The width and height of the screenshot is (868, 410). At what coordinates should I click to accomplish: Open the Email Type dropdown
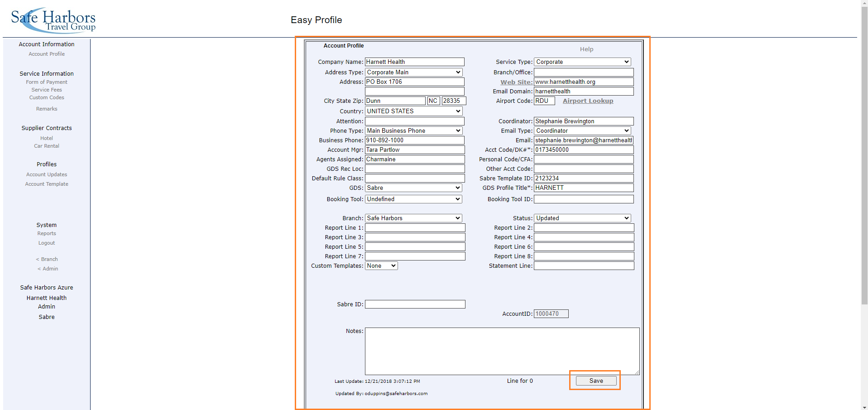(x=583, y=131)
